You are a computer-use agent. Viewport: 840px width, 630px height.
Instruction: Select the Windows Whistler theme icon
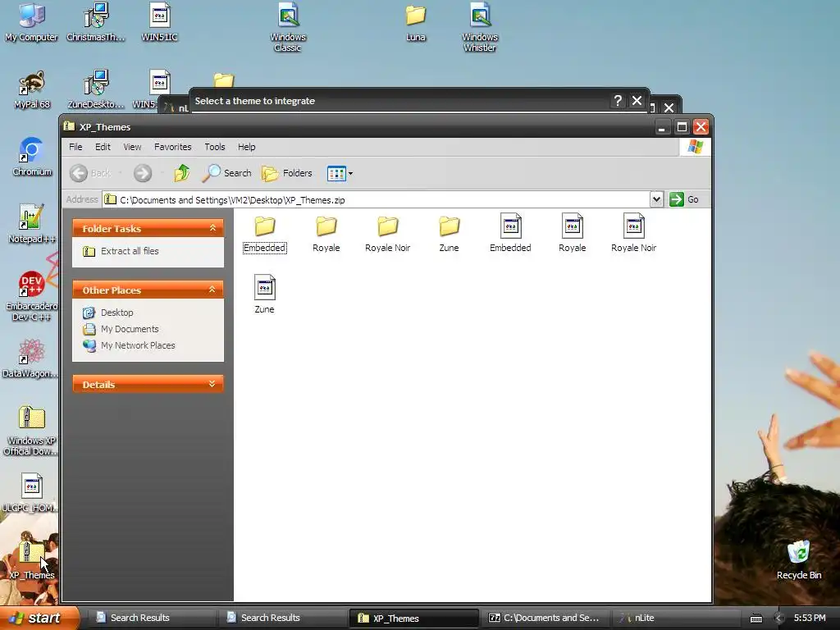(x=480, y=27)
